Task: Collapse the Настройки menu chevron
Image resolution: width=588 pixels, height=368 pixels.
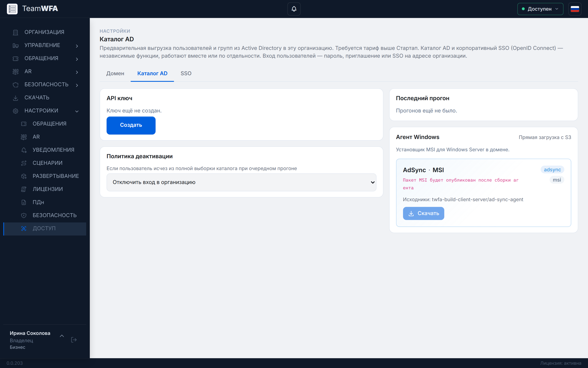Action: (x=77, y=111)
